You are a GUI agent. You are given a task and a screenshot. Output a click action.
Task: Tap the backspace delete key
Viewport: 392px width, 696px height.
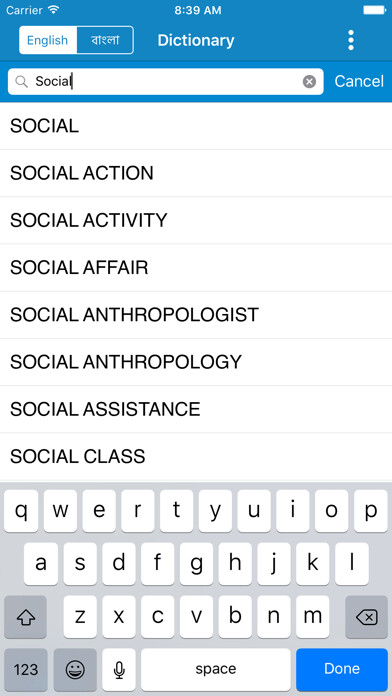coord(367,617)
